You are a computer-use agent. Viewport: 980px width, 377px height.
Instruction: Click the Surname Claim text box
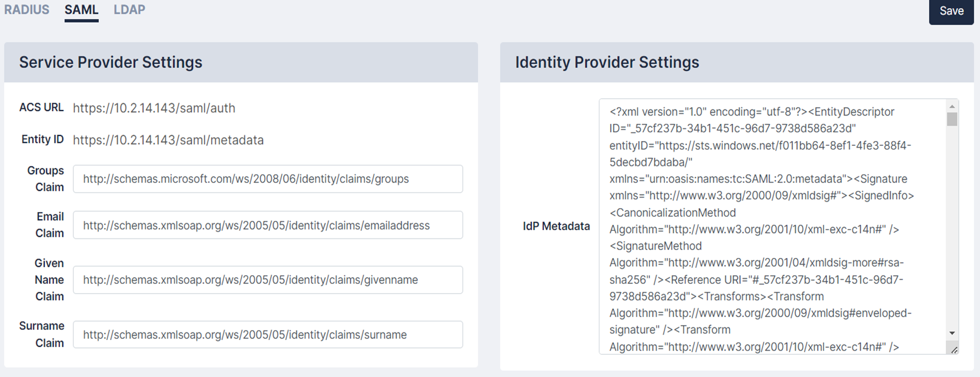pos(268,335)
